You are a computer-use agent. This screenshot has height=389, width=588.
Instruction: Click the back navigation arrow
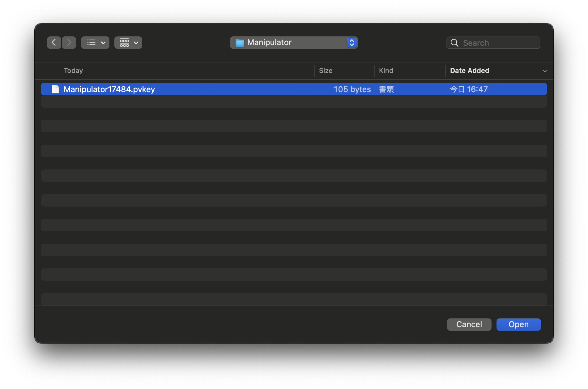54,43
